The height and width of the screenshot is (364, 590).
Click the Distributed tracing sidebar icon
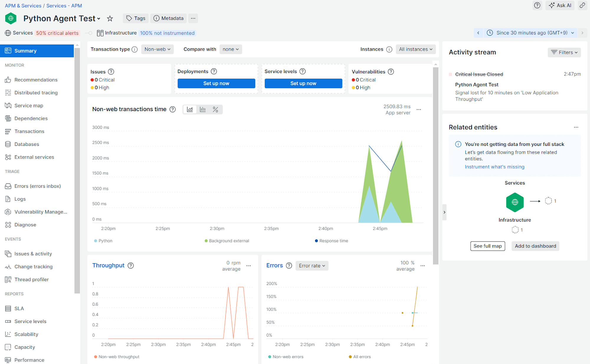tap(8, 93)
